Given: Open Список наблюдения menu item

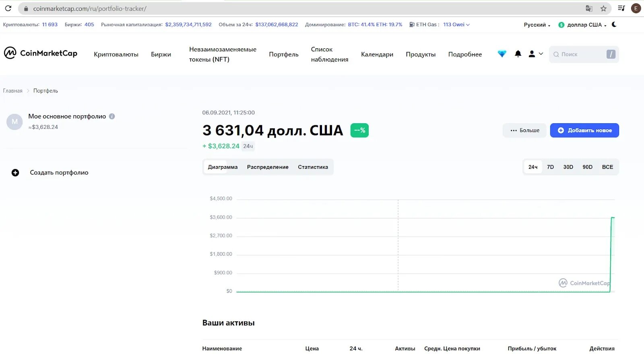Looking at the screenshot, I should click(x=330, y=54).
